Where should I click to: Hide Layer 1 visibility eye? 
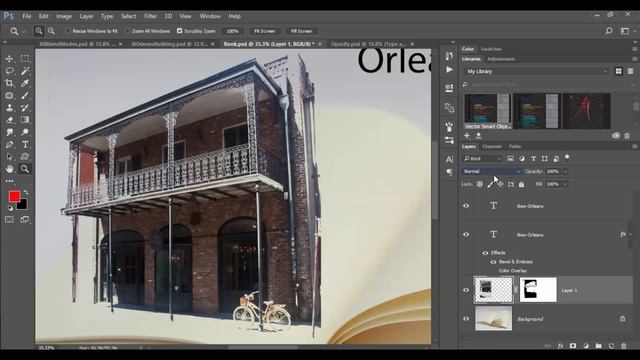[x=466, y=290]
